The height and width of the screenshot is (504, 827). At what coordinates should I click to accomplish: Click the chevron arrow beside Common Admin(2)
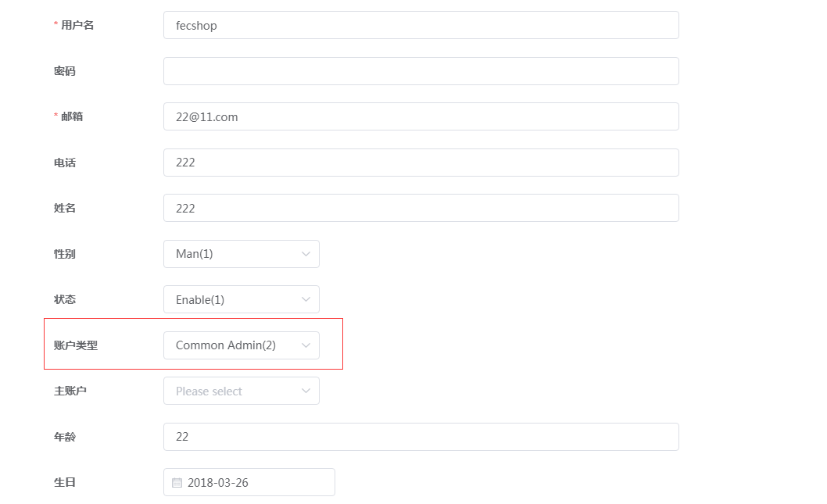tap(306, 345)
